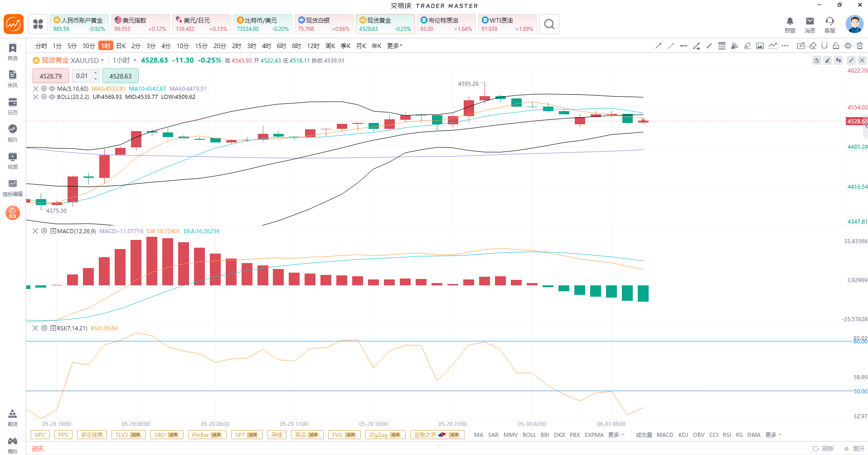Click the red 4528.79 sell price box
The width and height of the screenshot is (868, 455).
pyautogui.click(x=51, y=76)
